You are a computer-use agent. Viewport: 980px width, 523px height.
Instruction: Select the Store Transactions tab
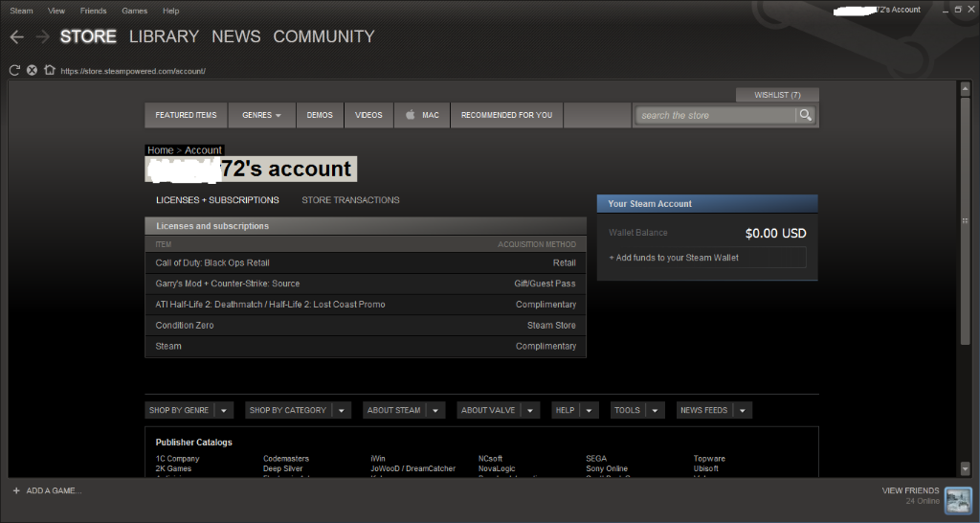pos(350,200)
